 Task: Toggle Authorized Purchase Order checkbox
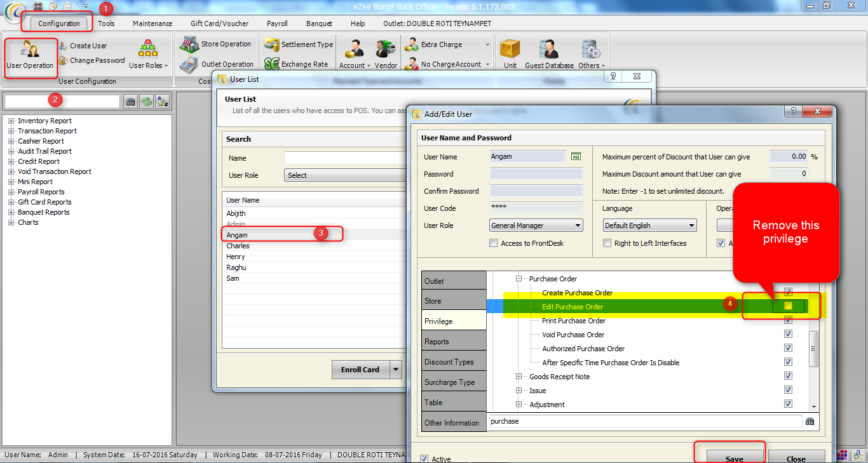(x=789, y=348)
